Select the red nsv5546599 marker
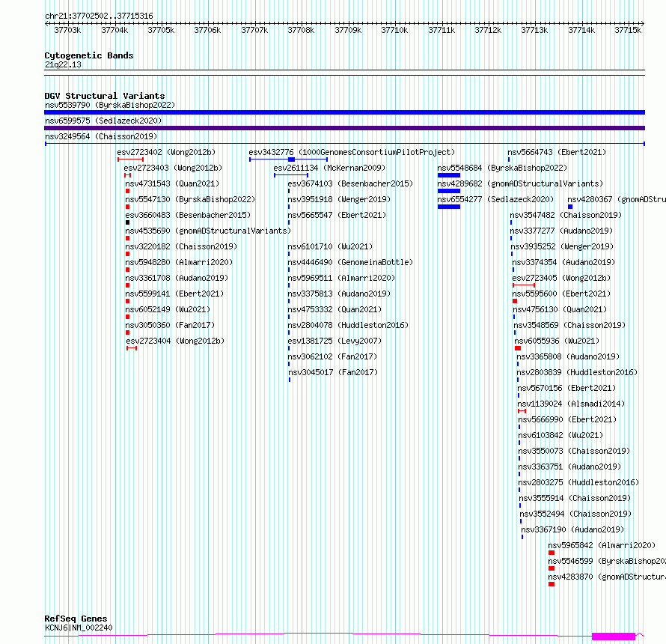Viewport: 666px width, 644px height. coord(552,568)
